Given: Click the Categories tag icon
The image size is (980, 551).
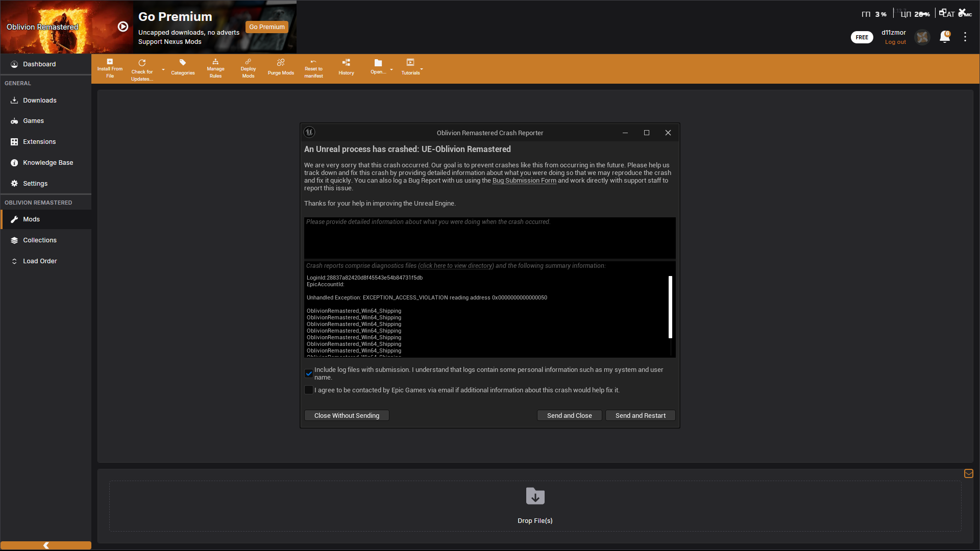Looking at the screenshot, I should 183,63.
